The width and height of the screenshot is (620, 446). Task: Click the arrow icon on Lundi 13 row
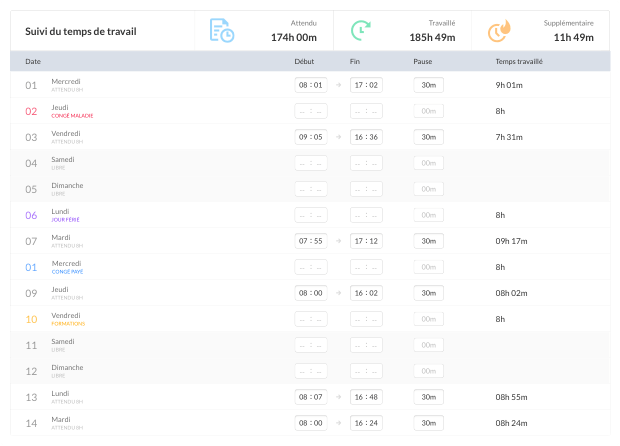(x=338, y=397)
